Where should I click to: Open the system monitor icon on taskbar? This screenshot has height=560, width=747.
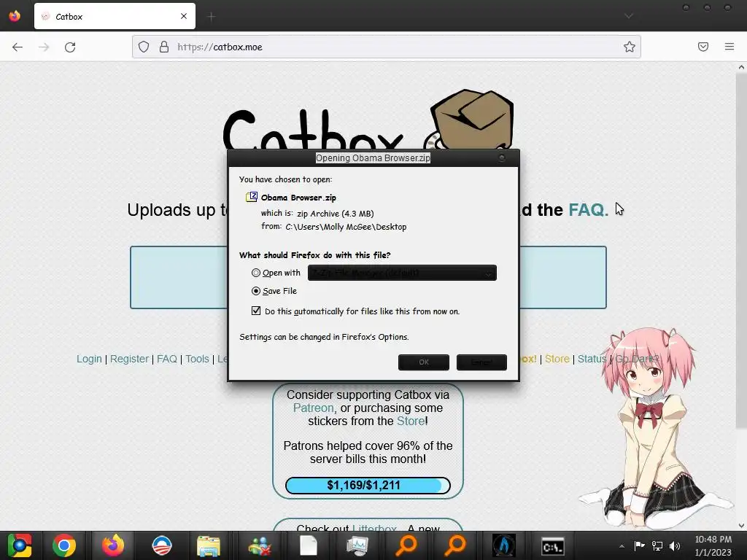pos(357,545)
